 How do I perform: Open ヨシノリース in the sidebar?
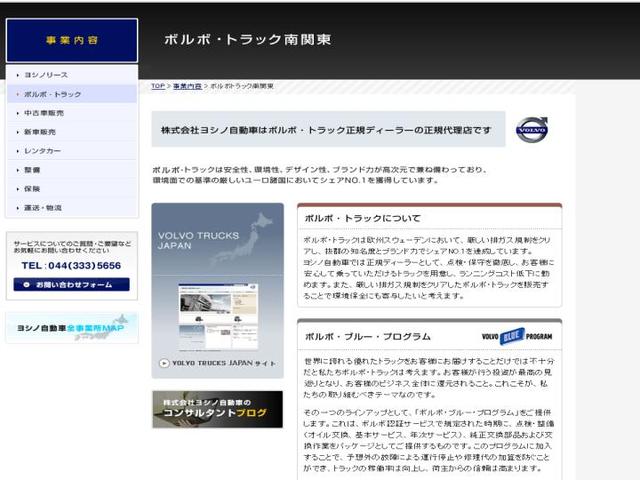point(46,75)
